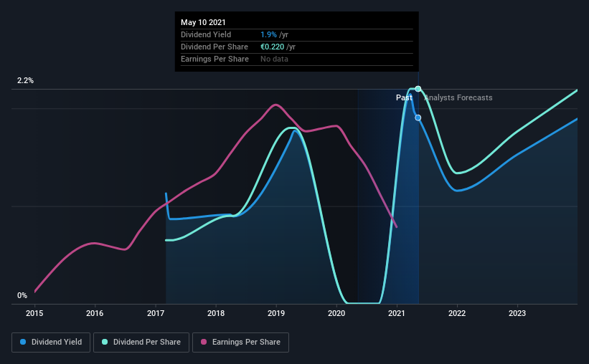Viewport: 589px width, 364px height.
Task: Click the 1.9% dividend yield value
Action: tap(268, 34)
